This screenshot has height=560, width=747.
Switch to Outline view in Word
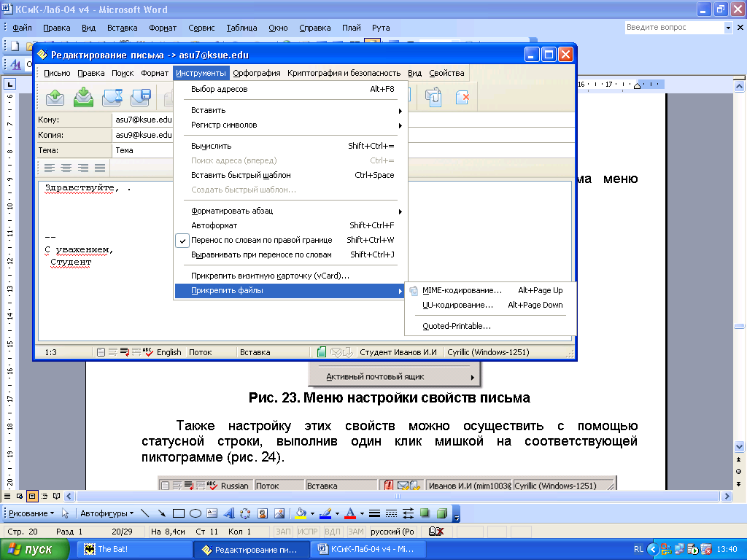pos(44,496)
